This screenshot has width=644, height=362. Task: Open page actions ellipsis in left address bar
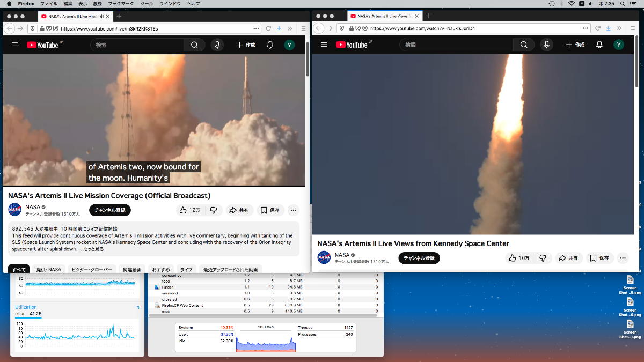(255, 28)
